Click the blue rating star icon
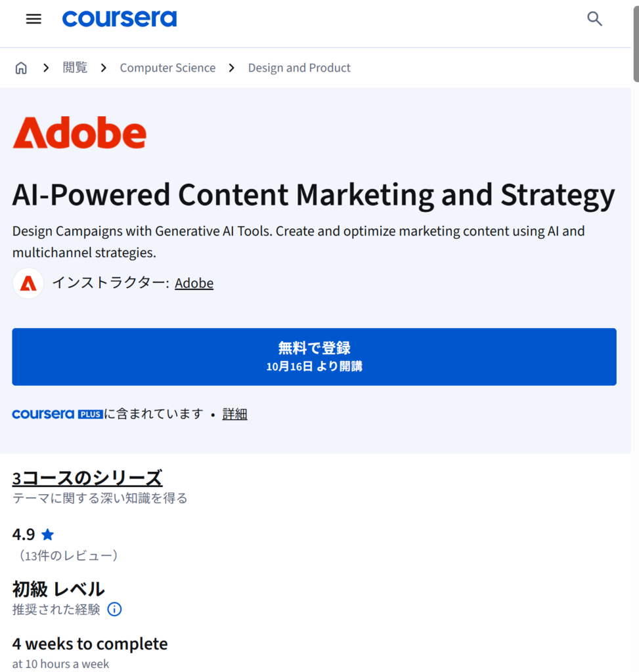 click(x=47, y=534)
